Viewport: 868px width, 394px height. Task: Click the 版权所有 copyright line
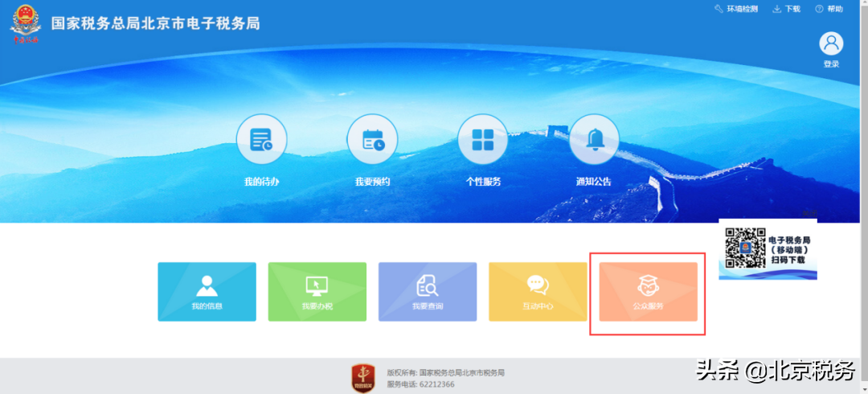(445, 373)
